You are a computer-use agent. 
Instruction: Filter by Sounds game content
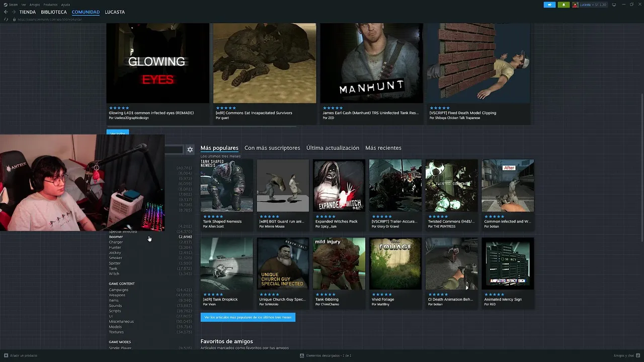tap(115, 306)
